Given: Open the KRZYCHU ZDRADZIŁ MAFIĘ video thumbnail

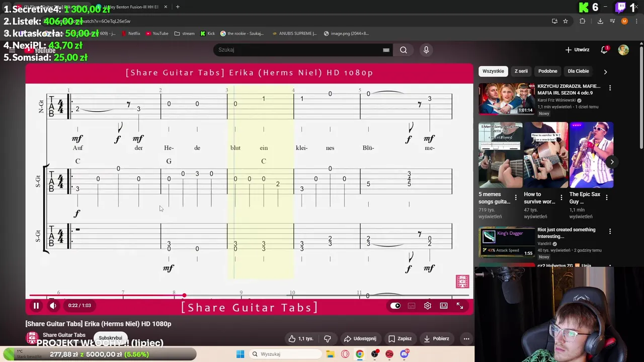Looking at the screenshot, I should 507,99.
